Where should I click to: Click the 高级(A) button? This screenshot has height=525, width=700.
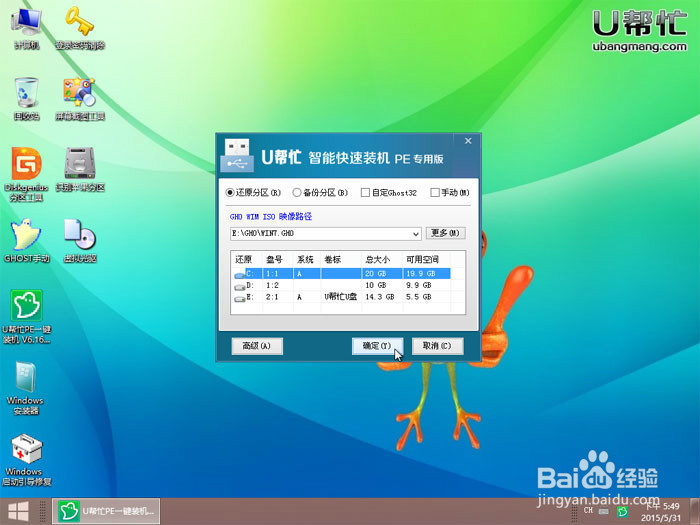pyautogui.click(x=257, y=346)
